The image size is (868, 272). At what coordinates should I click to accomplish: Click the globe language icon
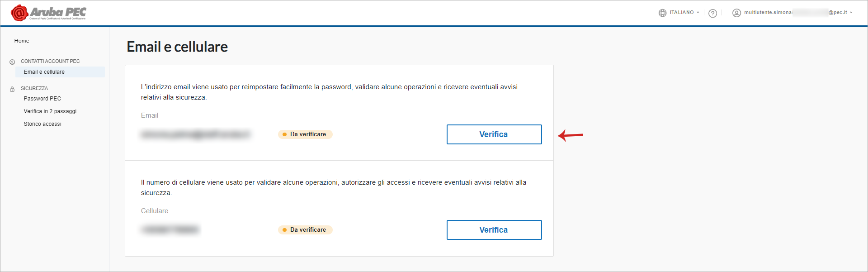coord(662,13)
